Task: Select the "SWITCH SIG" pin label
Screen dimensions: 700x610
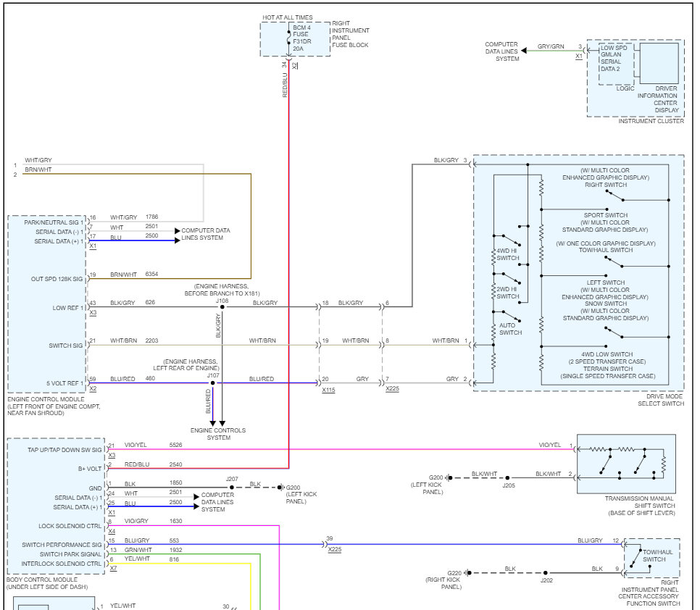Action: 66,346
